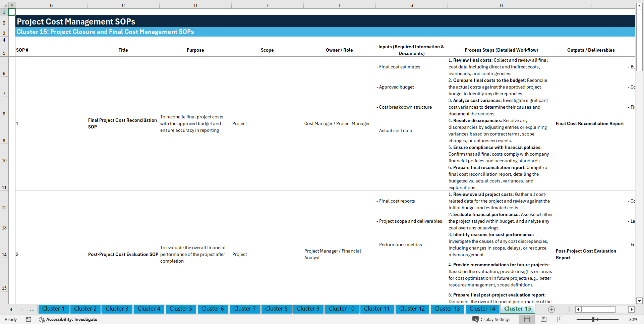Image resolution: width=644 pixels, height=324 pixels.
Task: Click the left sheet navigation arrow
Action: pos(11,309)
